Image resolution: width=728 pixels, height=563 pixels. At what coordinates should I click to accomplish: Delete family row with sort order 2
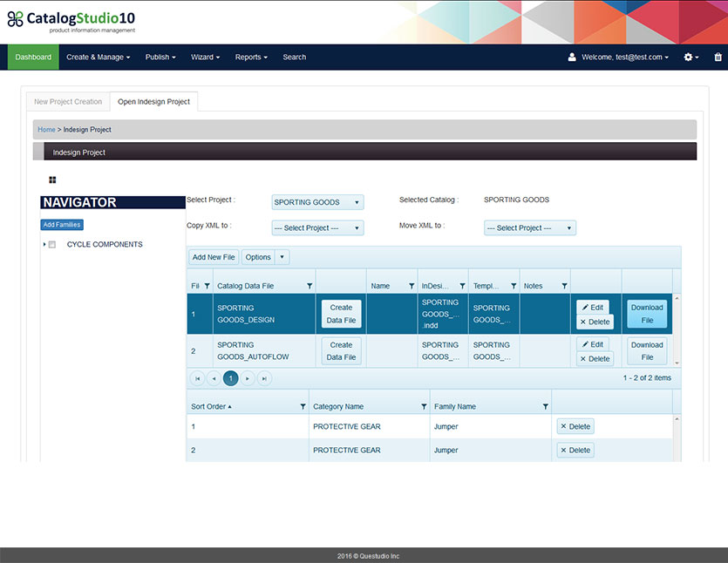[x=575, y=451]
